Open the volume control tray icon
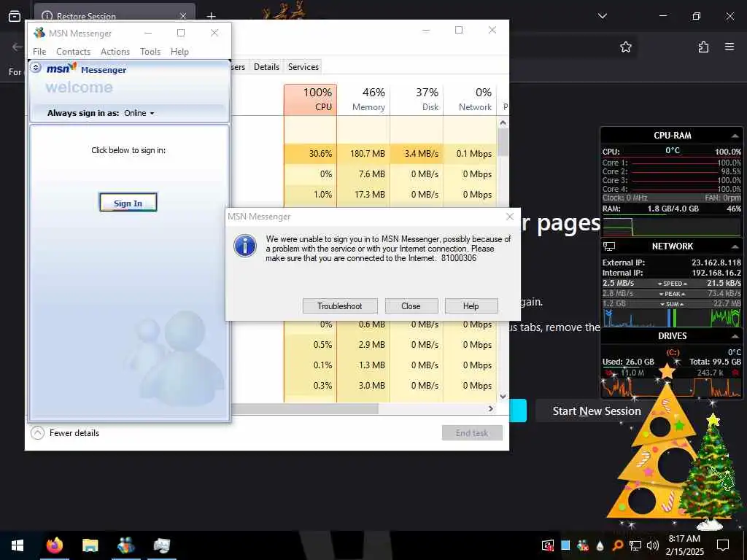Image resolution: width=747 pixels, height=560 pixels. pos(653,545)
